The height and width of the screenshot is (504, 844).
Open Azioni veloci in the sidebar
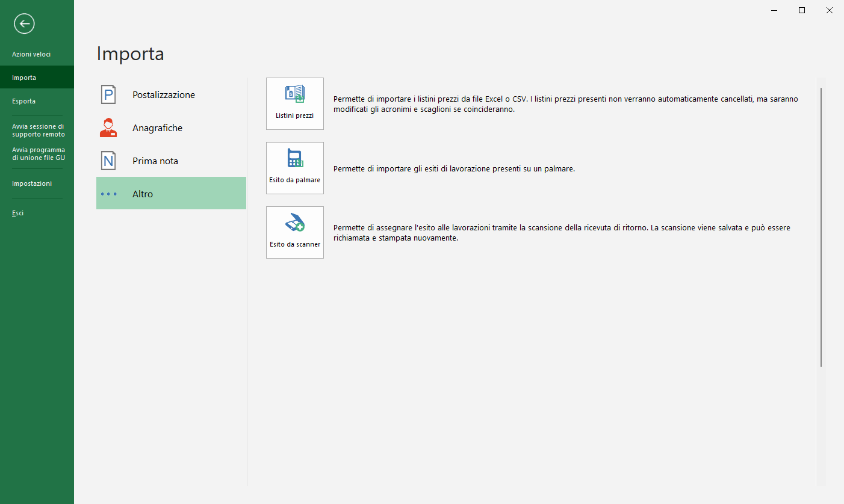(31, 54)
